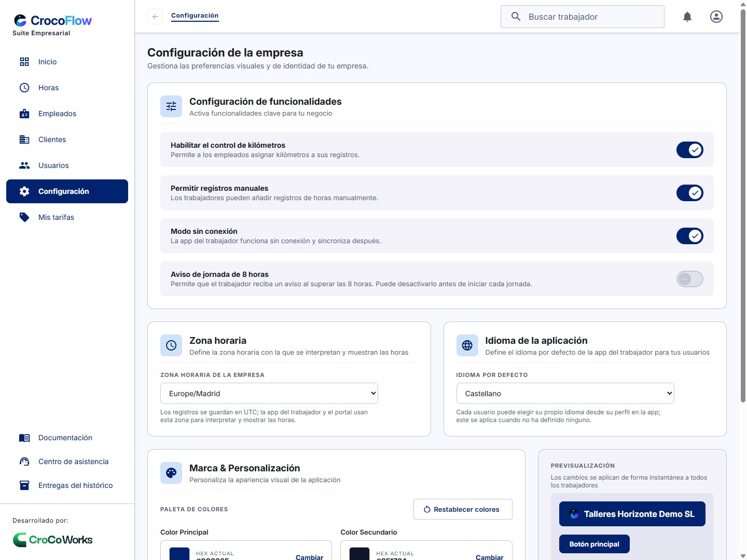Open the user account profile icon
This screenshot has width=747, height=560.
click(x=716, y=17)
